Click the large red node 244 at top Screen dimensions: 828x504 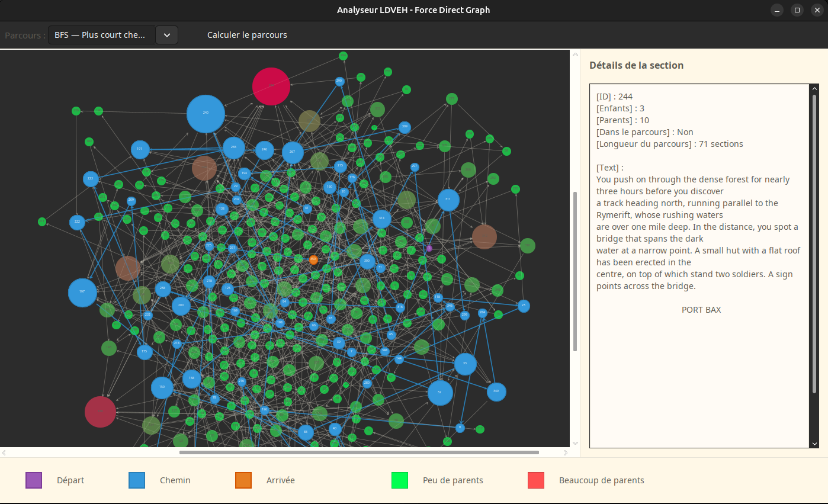(x=271, y=86)
